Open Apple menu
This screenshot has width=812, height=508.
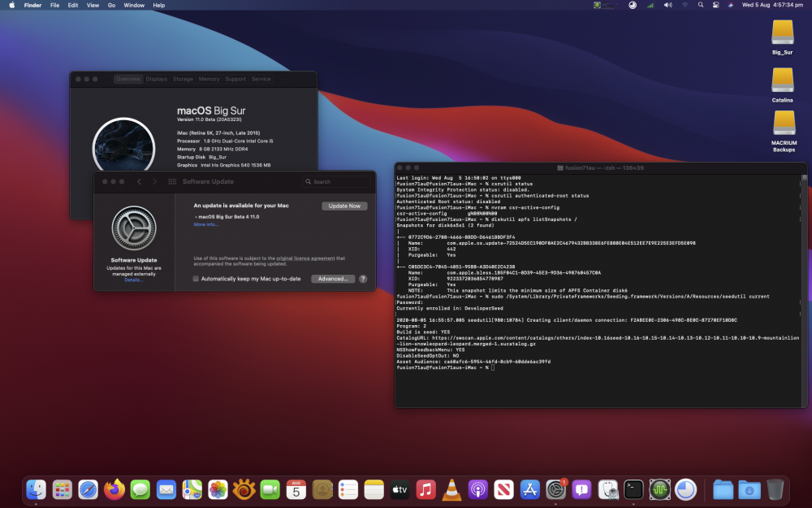pos(12,5)
